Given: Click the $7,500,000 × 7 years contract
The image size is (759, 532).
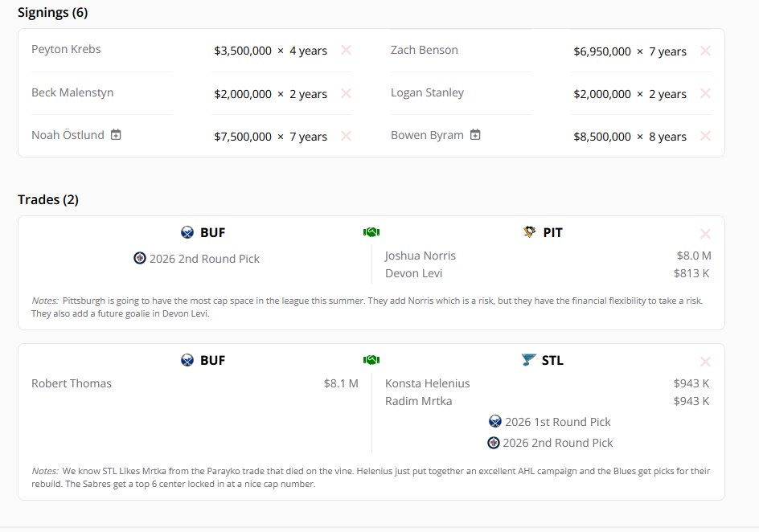Looking at the screenshot, I should (271, 137).
